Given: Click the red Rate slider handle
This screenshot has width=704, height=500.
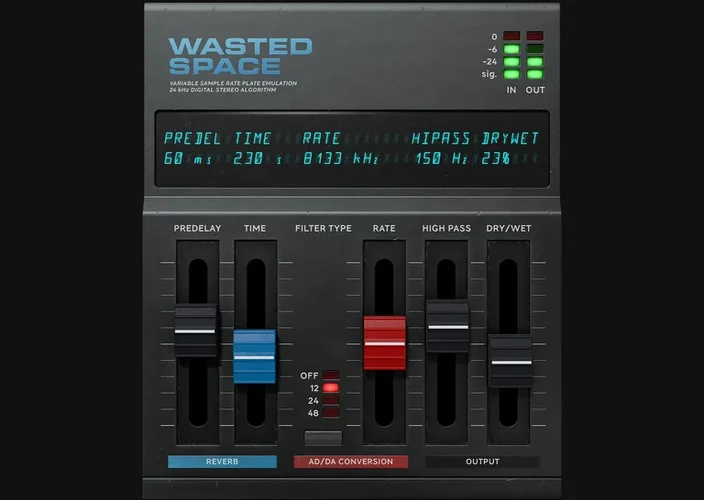Looking at the screenshot, I should coord(385,343).
